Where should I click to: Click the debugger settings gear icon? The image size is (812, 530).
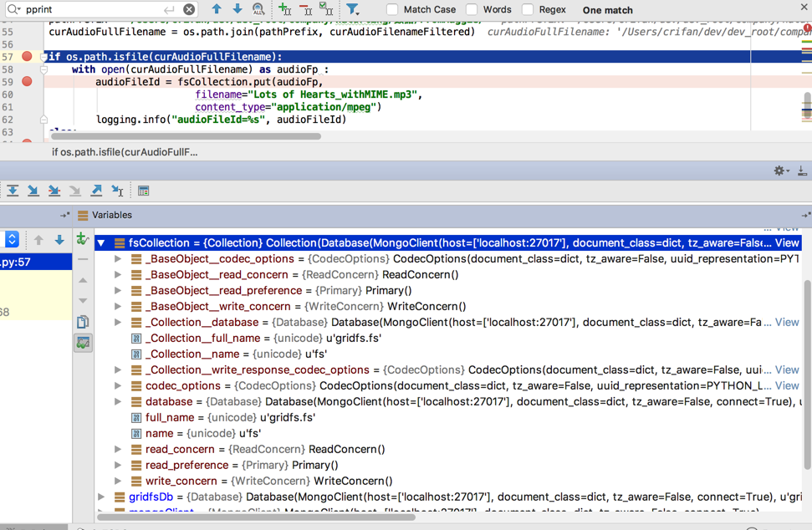(779, 171)
